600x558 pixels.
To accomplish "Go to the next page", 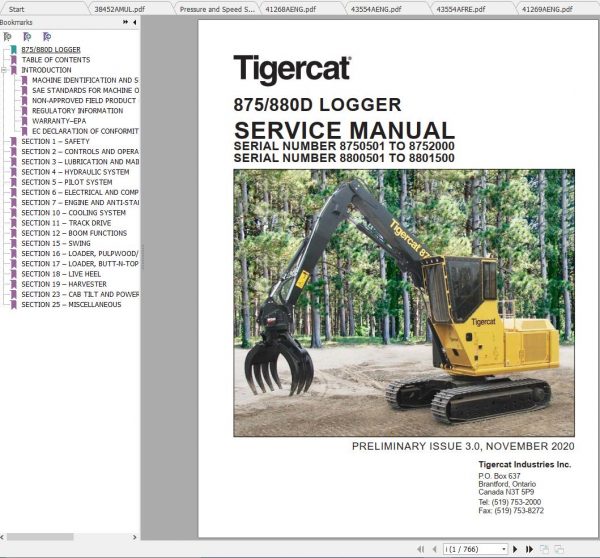I will pos(515,549).
